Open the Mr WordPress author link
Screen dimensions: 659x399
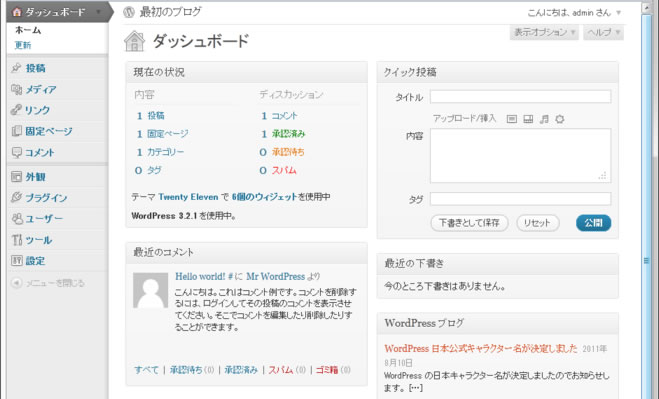pos(275,277)
